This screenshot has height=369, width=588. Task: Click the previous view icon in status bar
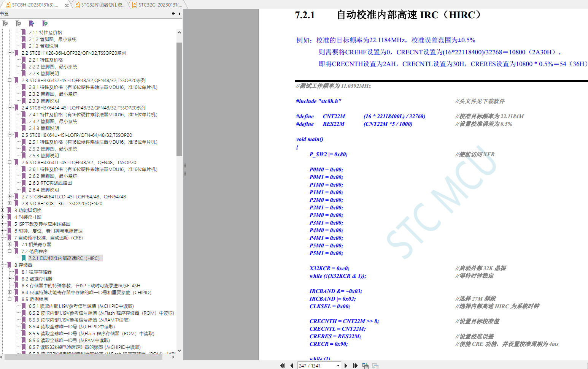click(366, 366)
